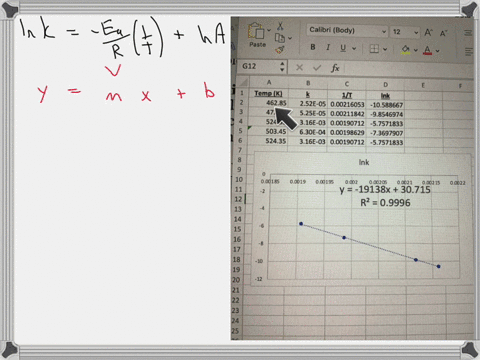Increase font size with larger A icon
Screen dimensions: 480x360
pos(428,32)
